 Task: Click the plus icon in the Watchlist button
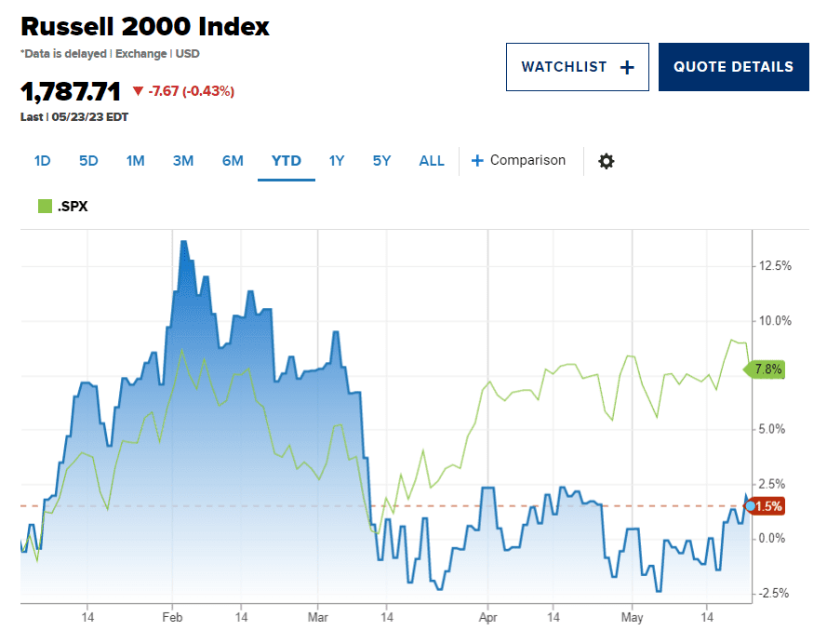pos(627,68)
